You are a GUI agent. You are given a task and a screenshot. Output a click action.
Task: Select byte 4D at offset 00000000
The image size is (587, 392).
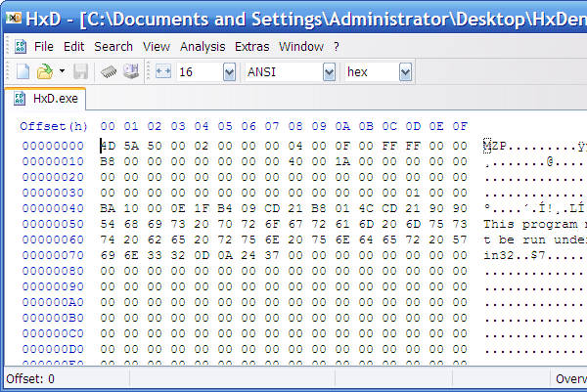click(x=108, y=146)
